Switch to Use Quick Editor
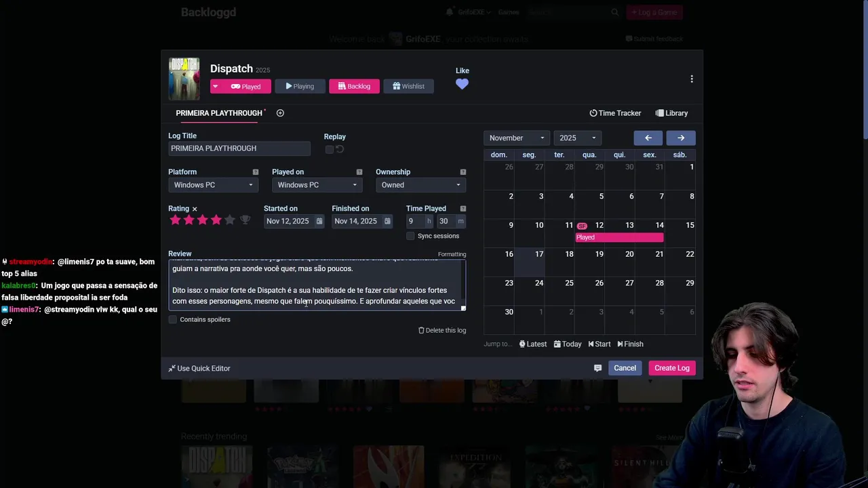The image size is (868, 488). pyautogui.click(x=199, y=368)
